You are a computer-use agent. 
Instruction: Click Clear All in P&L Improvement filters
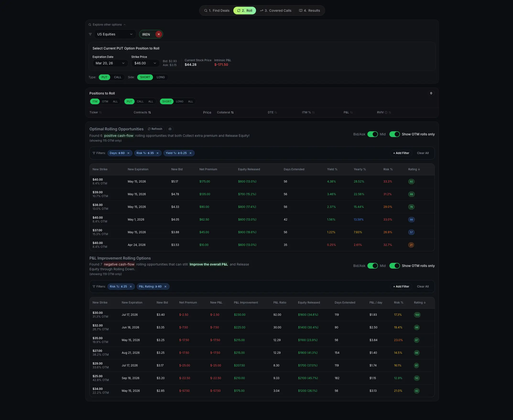click(x=423, y=287)
